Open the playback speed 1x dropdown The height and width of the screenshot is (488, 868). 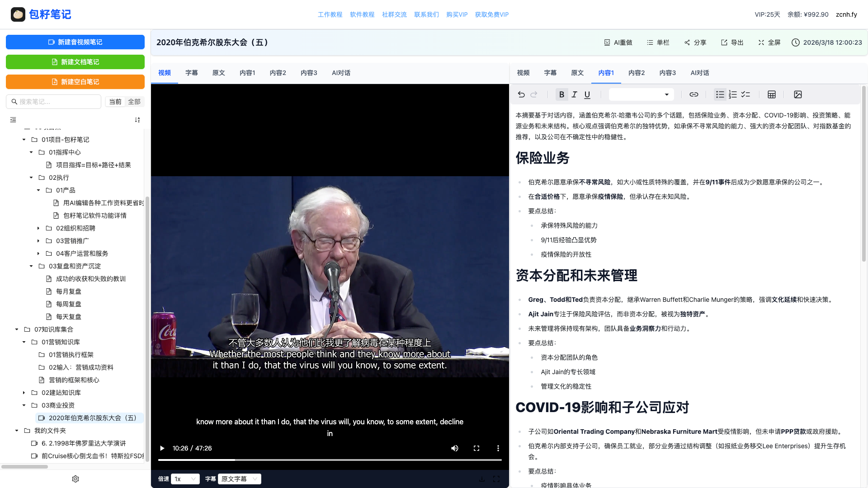185,479
